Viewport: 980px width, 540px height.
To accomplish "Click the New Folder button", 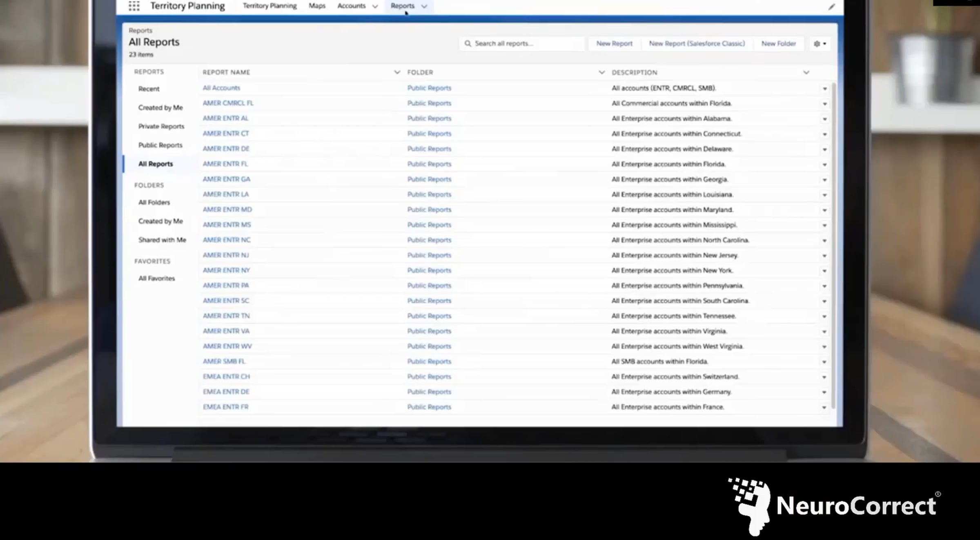I will click(778, 44).
